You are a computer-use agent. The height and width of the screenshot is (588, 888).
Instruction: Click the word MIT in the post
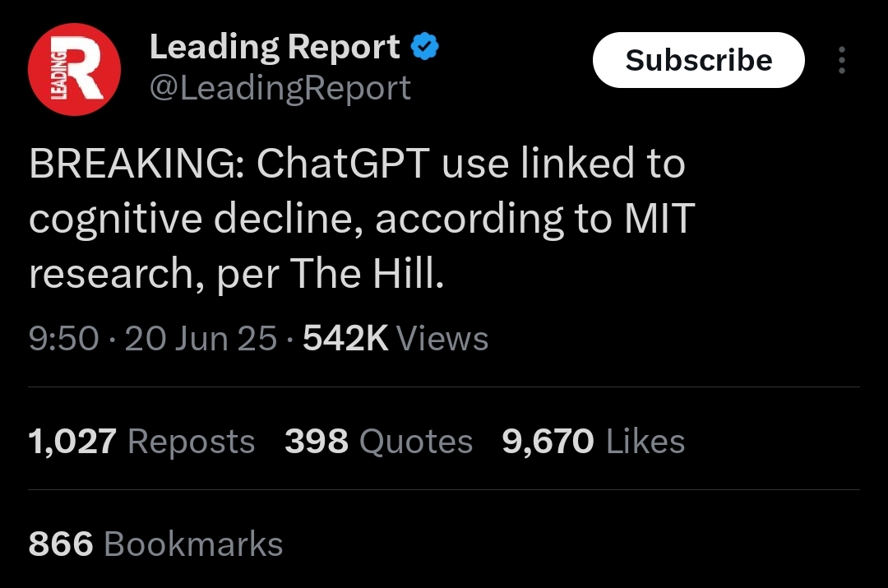pos(659,218)
